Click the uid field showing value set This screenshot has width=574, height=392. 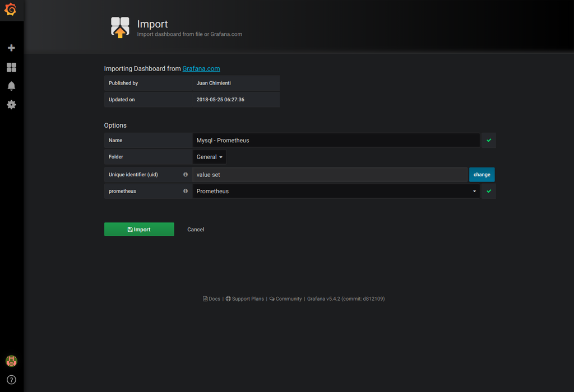(x=330, y=175)
